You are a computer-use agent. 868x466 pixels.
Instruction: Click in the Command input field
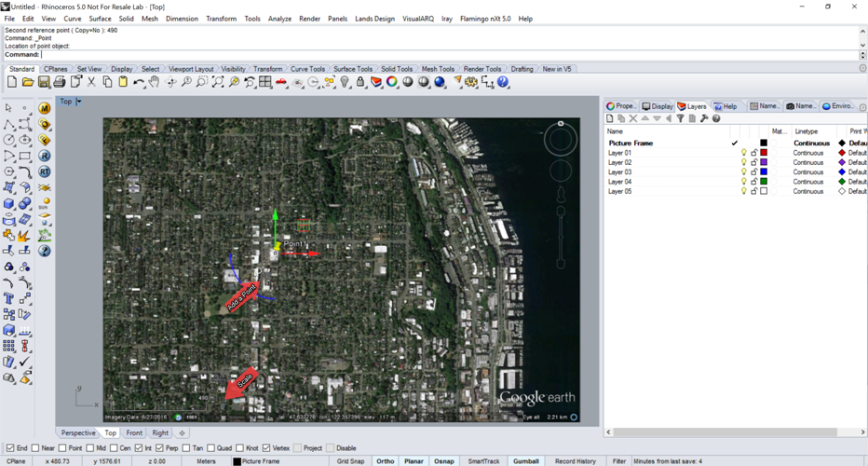[x=450, y=55]
